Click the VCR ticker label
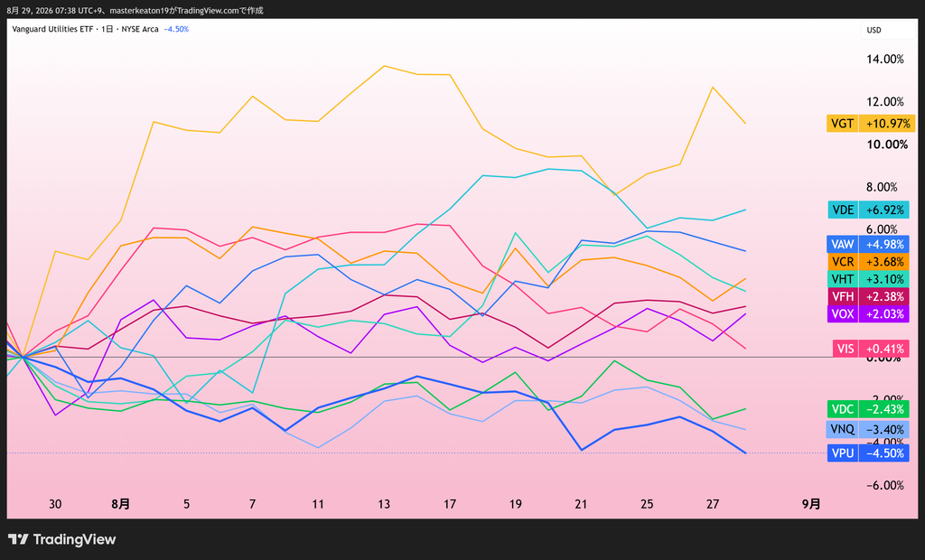The image size is (925, 560). click(843, 261)
